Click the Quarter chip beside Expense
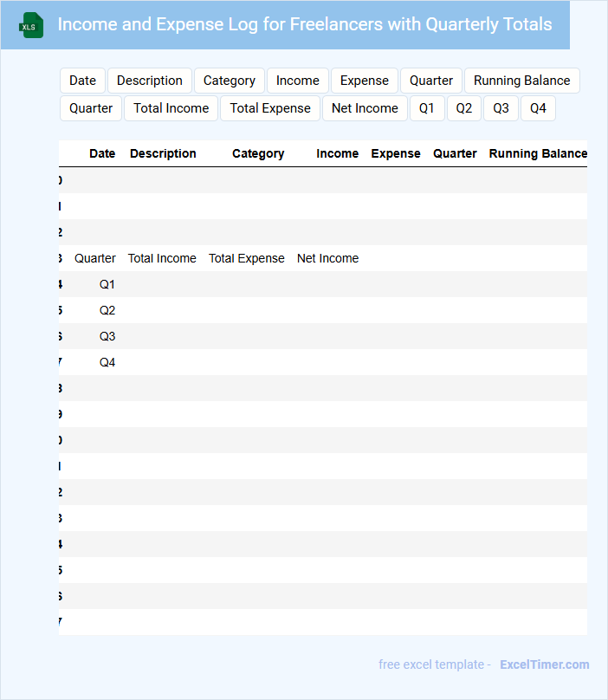Screen dimensions: 608x700 coord(431,81)
